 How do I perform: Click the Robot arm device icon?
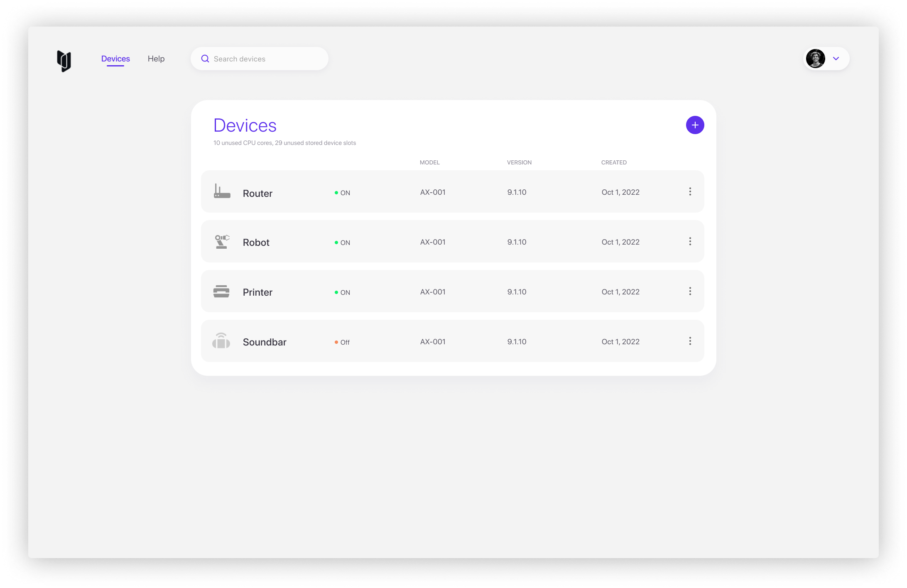pyautogui.click(x=222, y=242)
